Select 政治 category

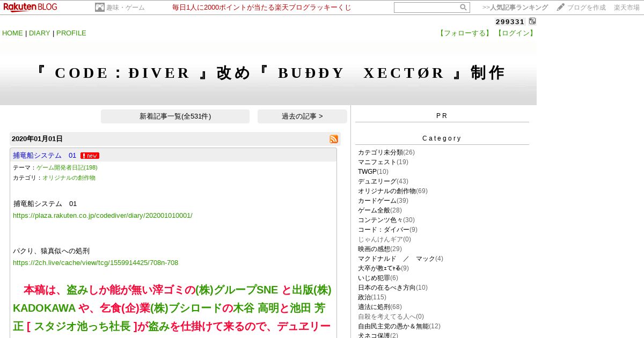(364, 297)
